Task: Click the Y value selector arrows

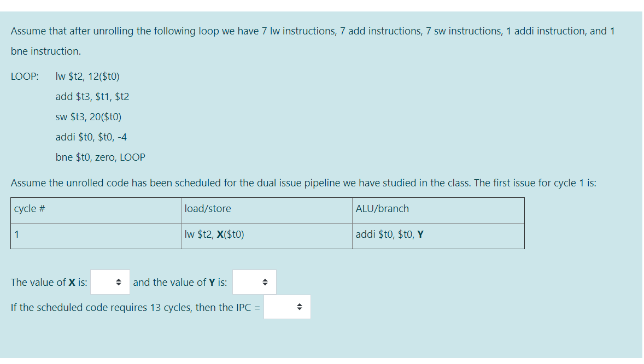Action: [x=265, y=281]
